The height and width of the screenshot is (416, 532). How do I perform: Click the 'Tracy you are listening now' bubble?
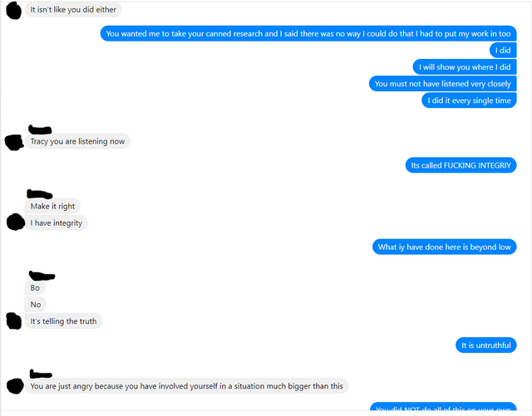pyautogui.click(x=77, y=141)
